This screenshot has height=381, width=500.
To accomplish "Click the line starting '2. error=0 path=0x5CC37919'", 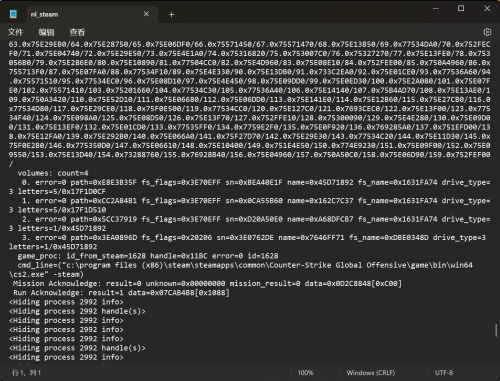I will click(x=256, y=219).
